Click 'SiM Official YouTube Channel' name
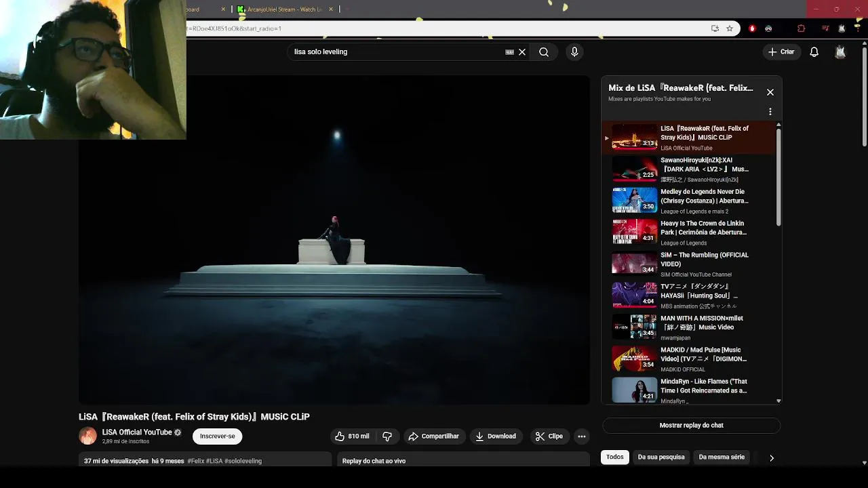Screen dimensions: 868x488 pyautogui.click(x=696, y=274)
